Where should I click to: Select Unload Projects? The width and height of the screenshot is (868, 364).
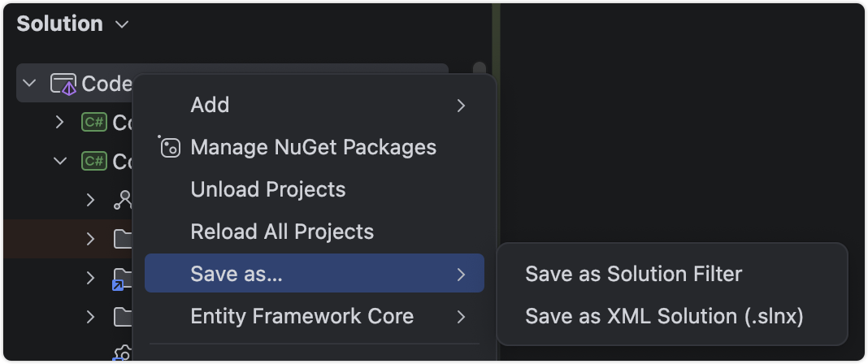pos(268,189)
